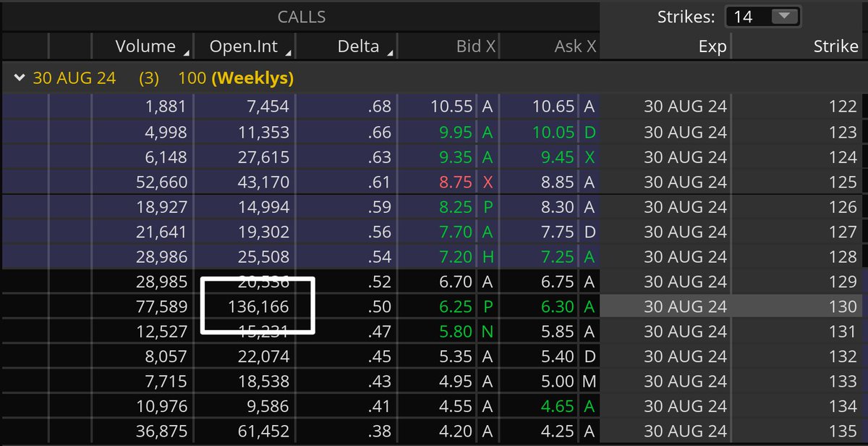Screen dimensions: 868x446
Task: Click the 77,589 volume value
Action: (x=161, y=307)
